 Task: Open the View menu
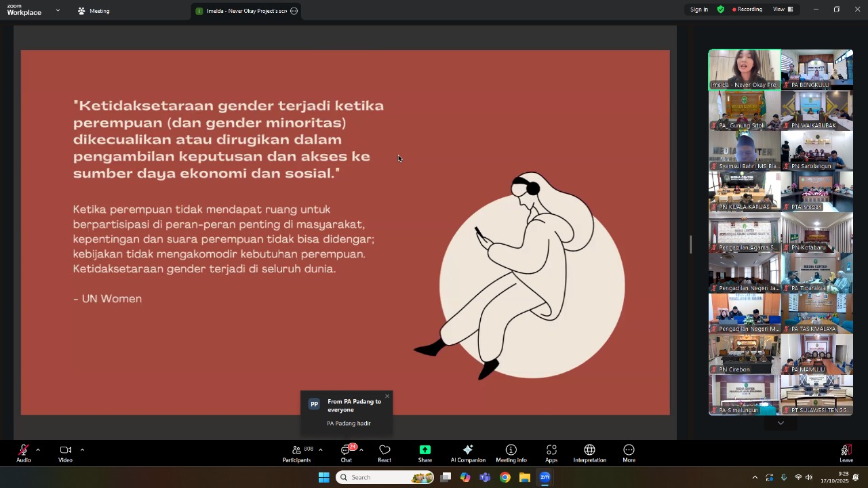(x=782, y=9)
